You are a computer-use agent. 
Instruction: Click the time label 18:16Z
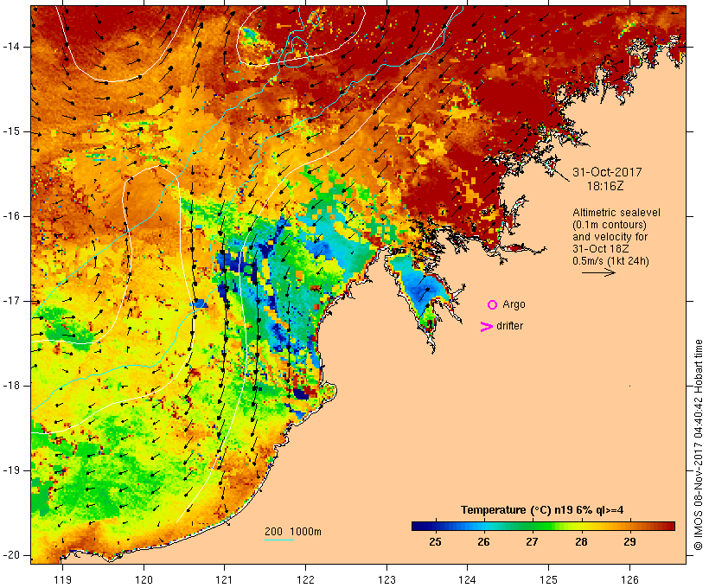tap(605, 186)
